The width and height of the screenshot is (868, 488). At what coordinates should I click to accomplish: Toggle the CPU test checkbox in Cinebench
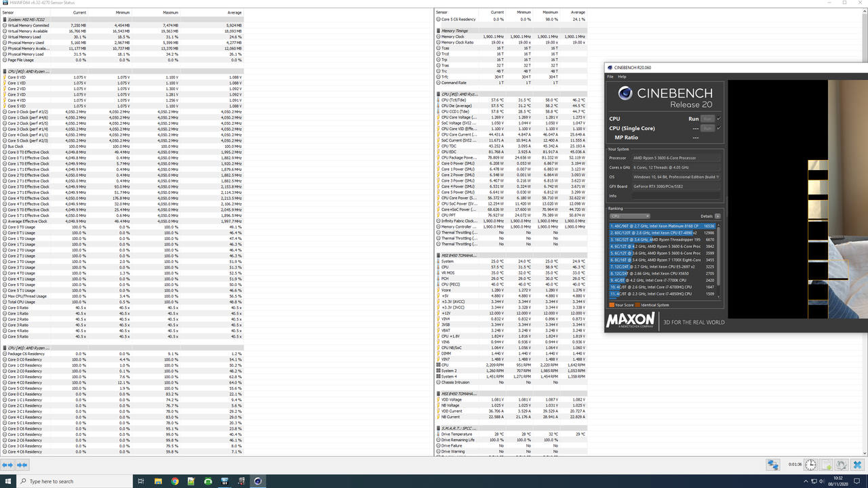coord(719,119)
